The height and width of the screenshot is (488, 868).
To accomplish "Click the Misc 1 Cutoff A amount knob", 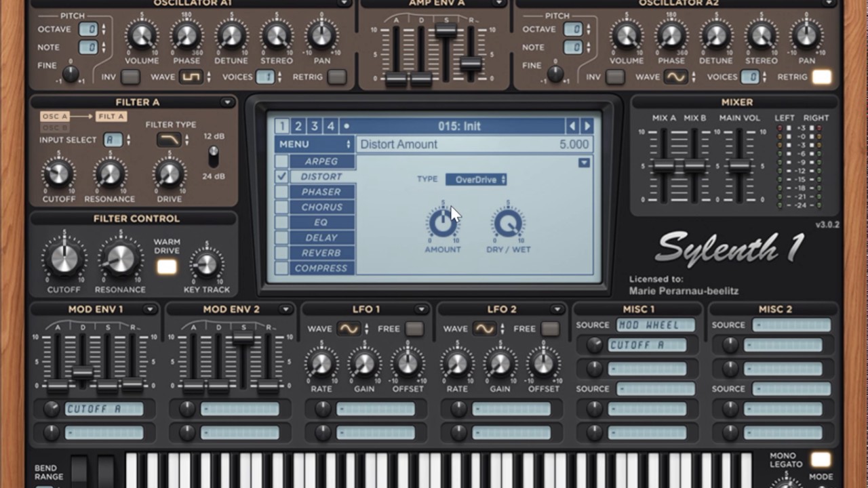I will pos(594,346).
